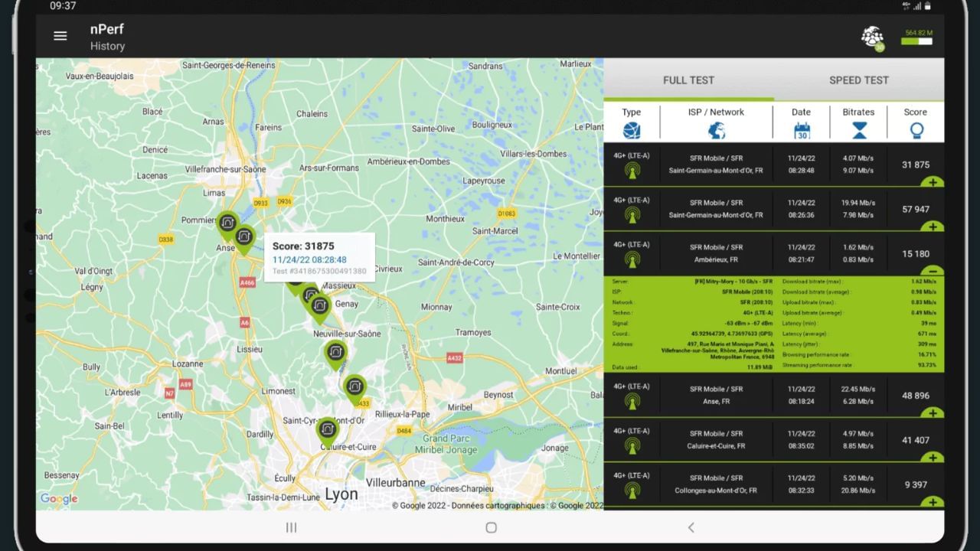Sort by Date calendar icon
Image resolution: width=980 pixels, height=551 pixels.
(802, 130)
